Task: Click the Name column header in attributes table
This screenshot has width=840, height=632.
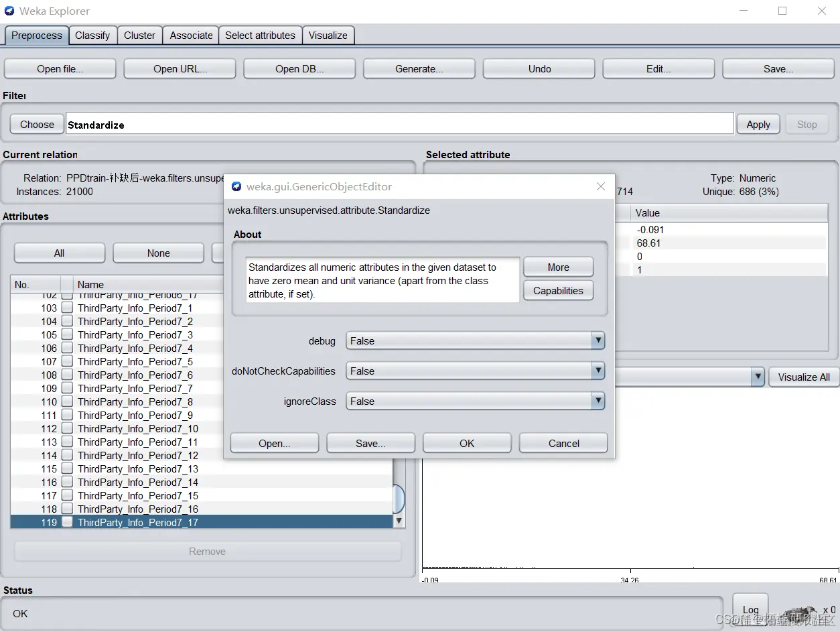Action: coord(149,284)
